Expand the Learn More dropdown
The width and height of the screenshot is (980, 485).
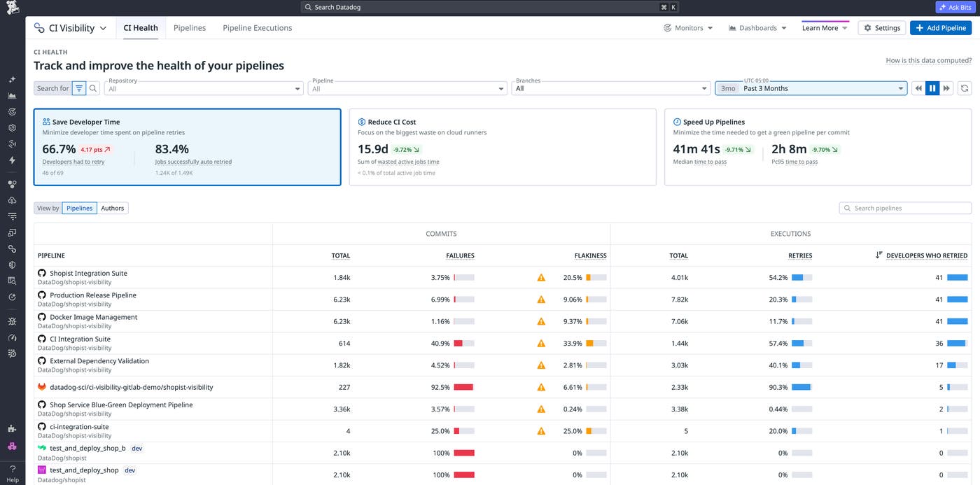pos(825,28)
